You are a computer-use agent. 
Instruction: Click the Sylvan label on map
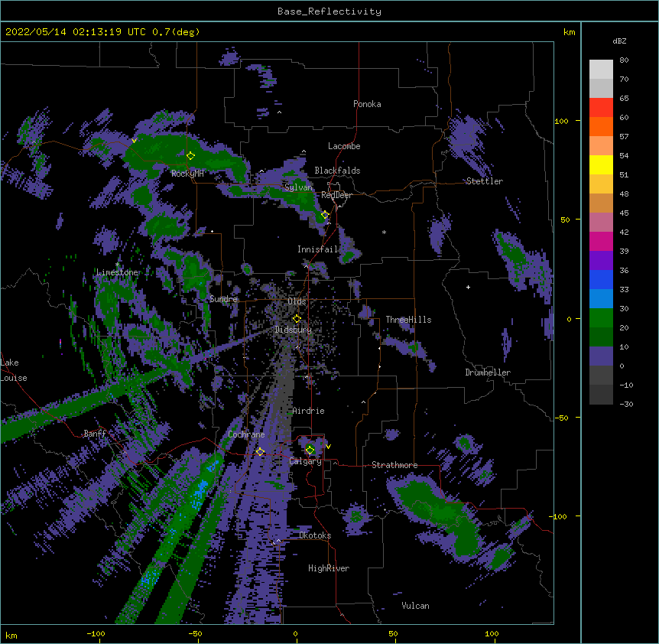298,187
